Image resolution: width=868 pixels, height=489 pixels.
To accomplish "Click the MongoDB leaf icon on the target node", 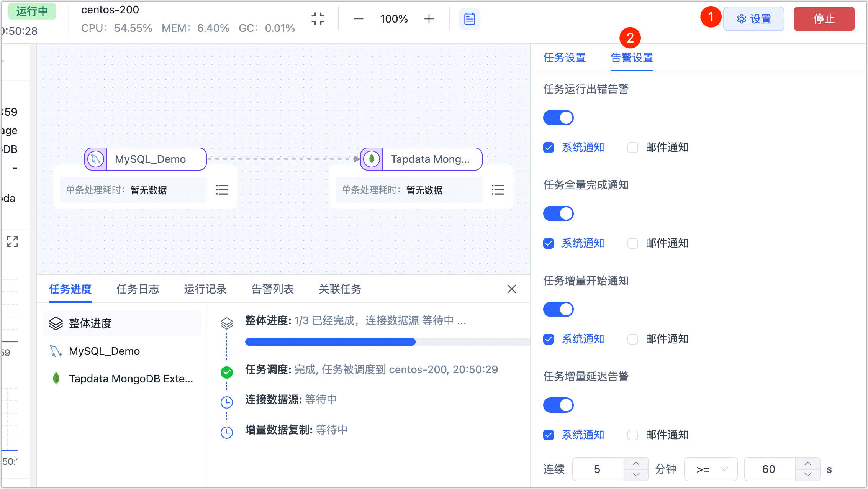I will [371, 159].
